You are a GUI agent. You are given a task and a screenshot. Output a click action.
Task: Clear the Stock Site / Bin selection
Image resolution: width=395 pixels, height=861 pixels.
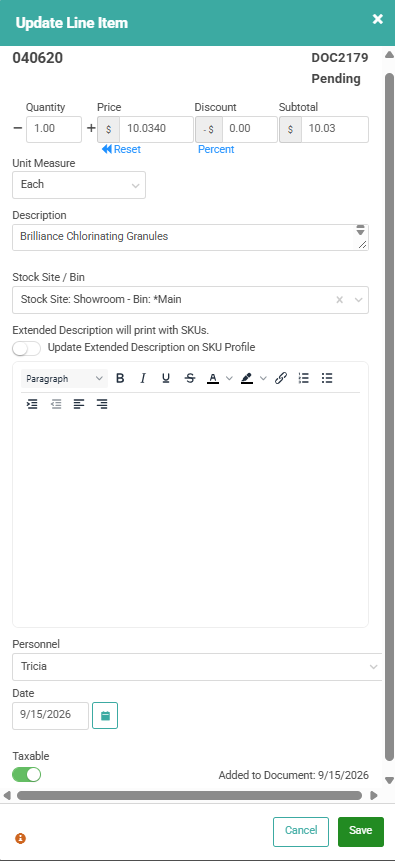[340, 300]
